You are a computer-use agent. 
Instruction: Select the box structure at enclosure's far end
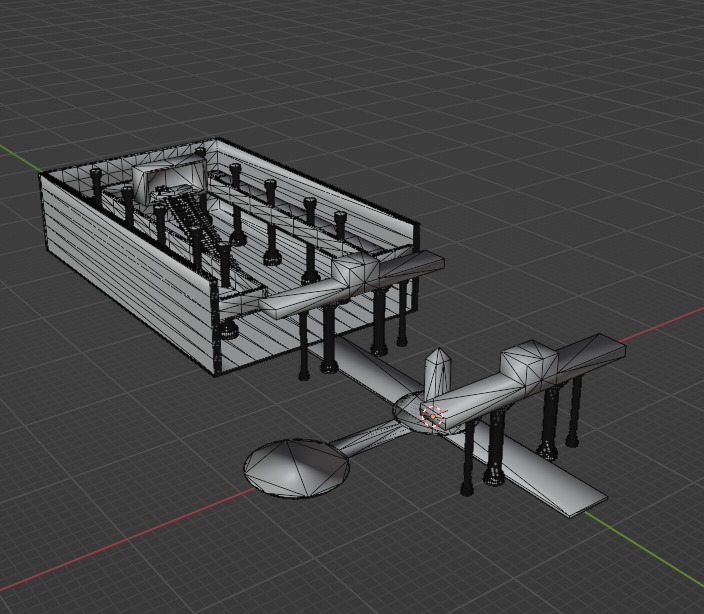169,180
